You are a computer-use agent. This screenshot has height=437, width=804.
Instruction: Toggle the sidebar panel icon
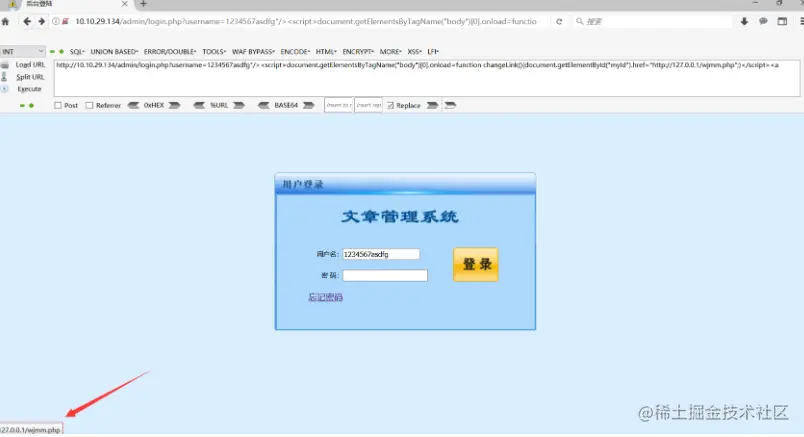(782, 22)
